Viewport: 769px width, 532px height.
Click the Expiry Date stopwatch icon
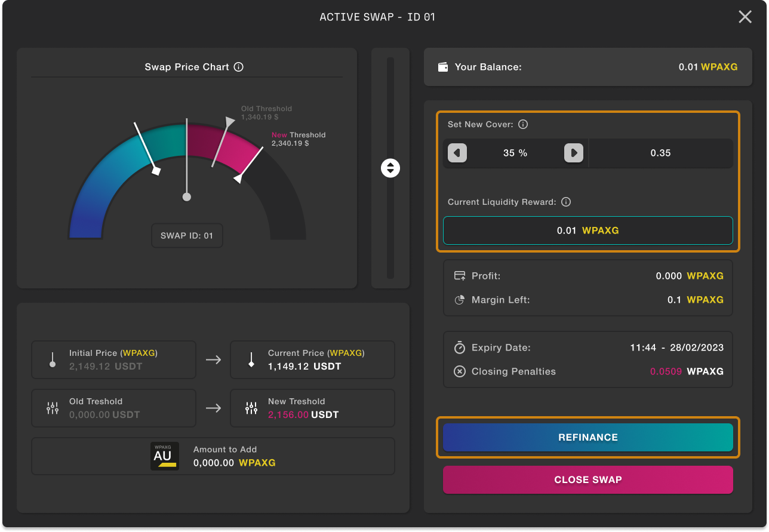pyautogui.click(x=460, y=348)
